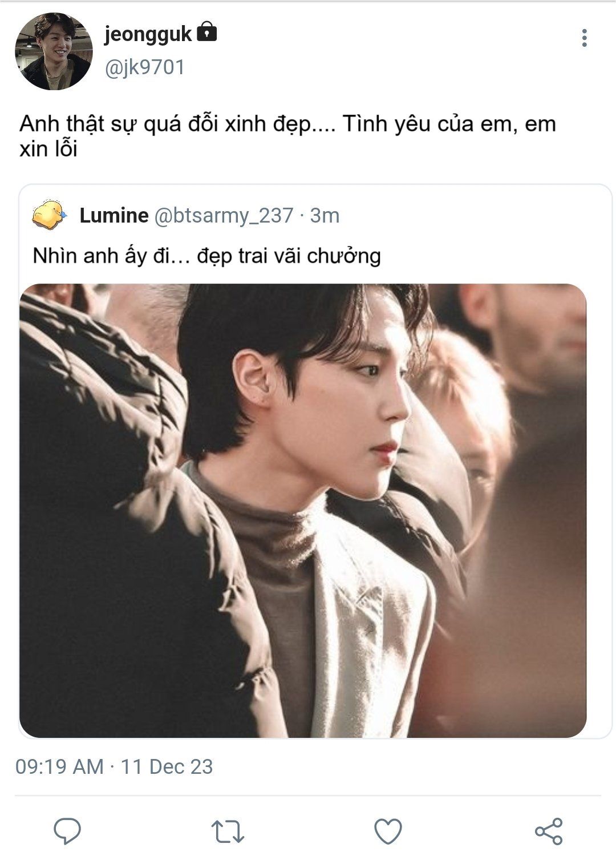Click the 09:19 AM · 11 Dec 23 timestamp
616x864 pixels.
coord(114,766)
